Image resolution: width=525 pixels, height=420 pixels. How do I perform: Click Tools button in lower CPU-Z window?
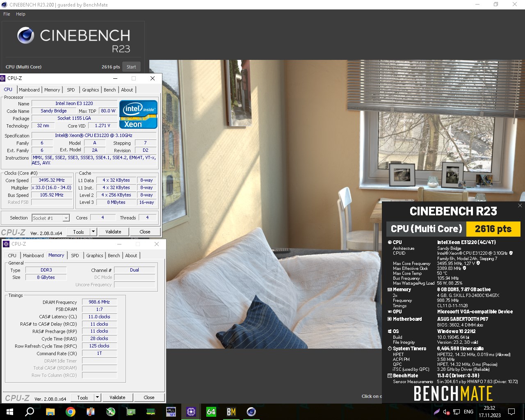82,397
